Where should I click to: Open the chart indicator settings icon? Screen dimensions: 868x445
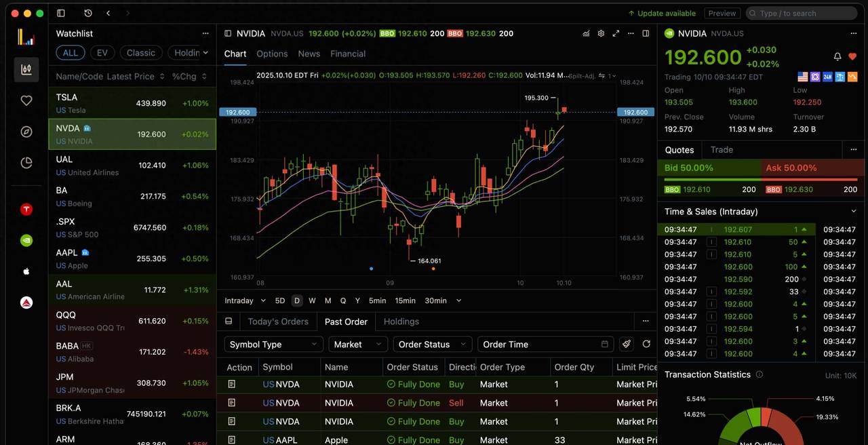pos(586,33)
